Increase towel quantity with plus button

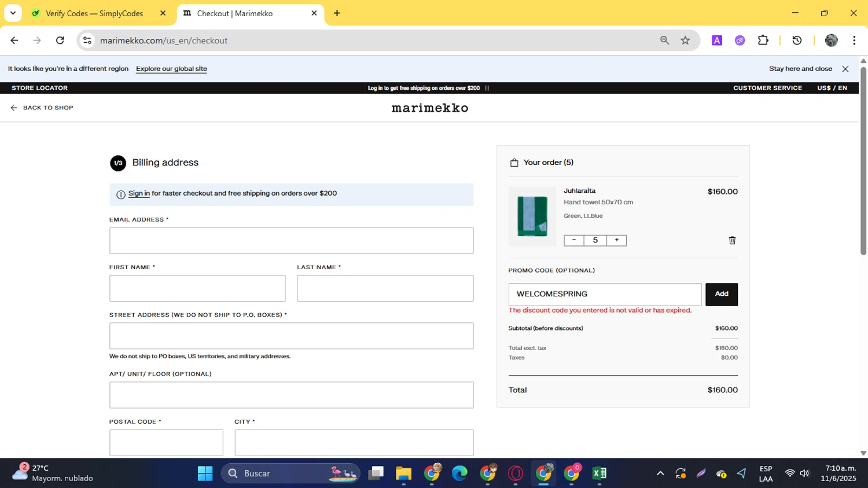(x=617, y=240)
